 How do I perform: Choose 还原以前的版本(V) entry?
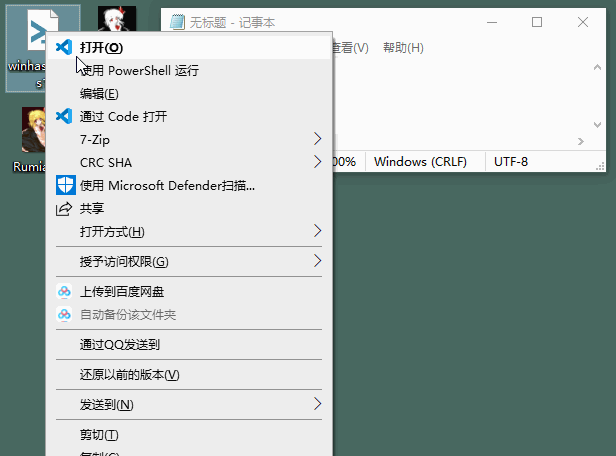[x=189, y=375]
